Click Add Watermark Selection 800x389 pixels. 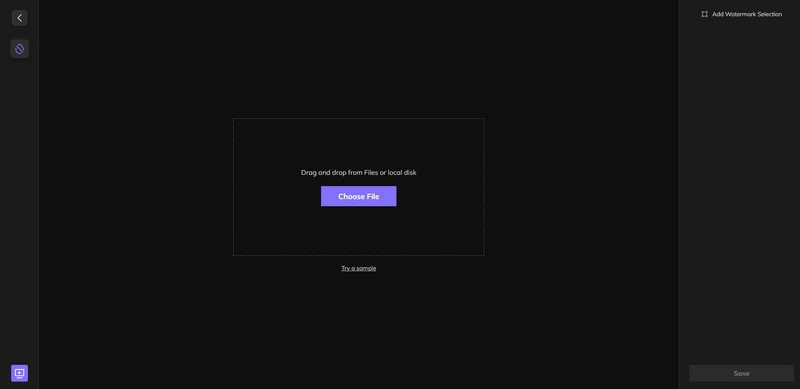(741, 14)
